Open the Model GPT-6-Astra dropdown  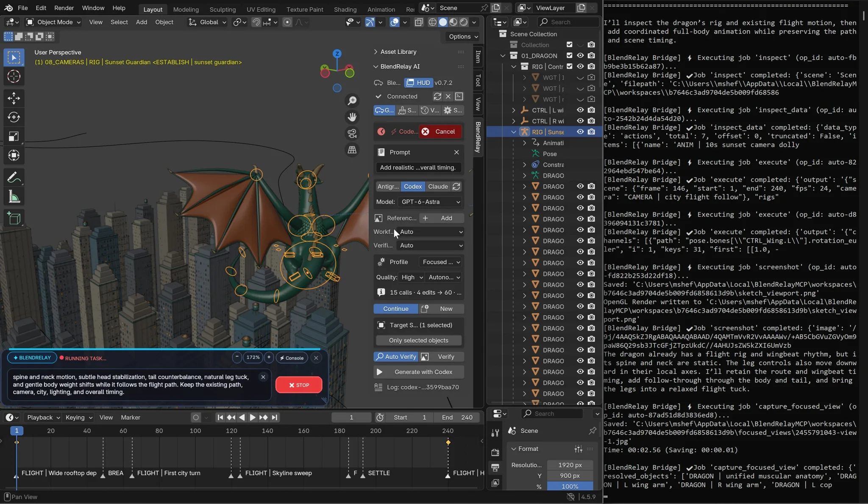pos(430,202)
